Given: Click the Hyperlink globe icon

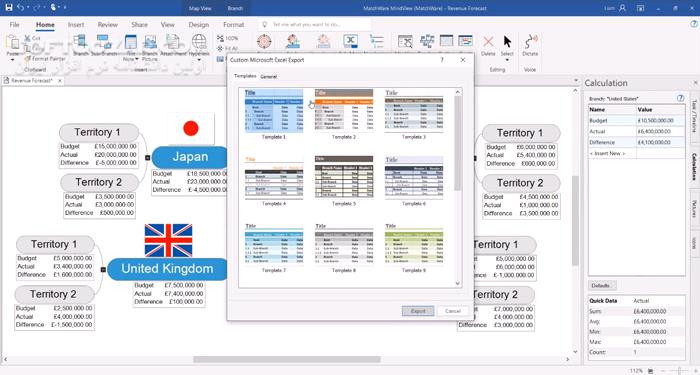Looking at the screenshot, I should [x=199, y=42].
